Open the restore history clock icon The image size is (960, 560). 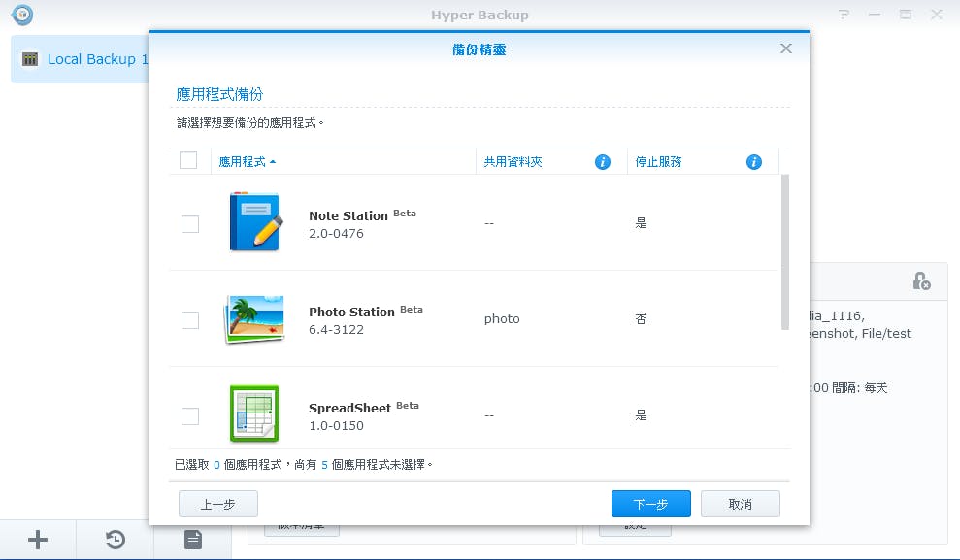tap(116, 540)
